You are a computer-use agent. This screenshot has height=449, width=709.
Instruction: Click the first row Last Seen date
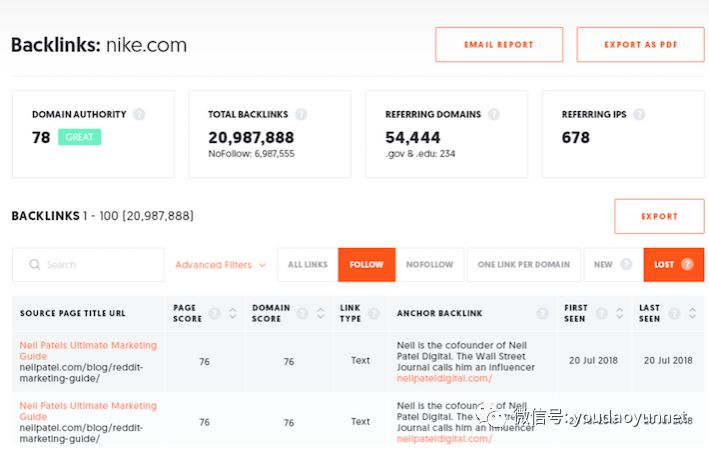pos(668,360)
